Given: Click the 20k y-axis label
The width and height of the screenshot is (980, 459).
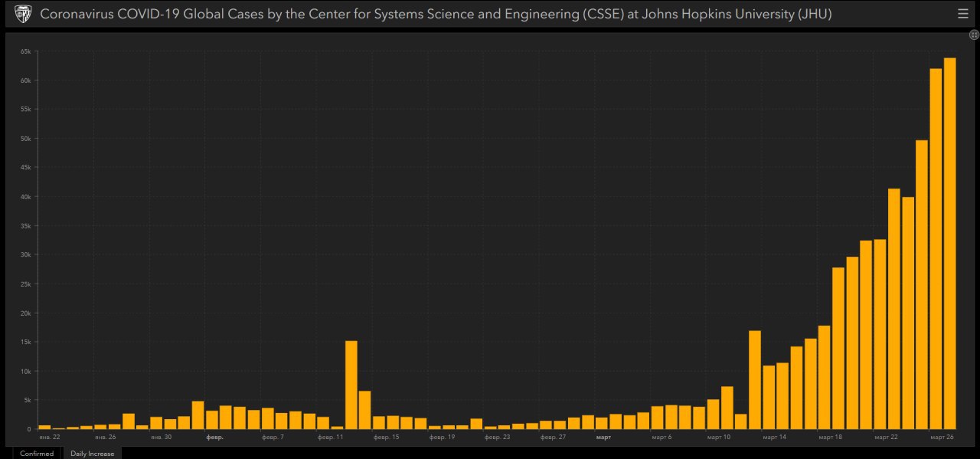Looking at the screenshot, I should 25,313.
